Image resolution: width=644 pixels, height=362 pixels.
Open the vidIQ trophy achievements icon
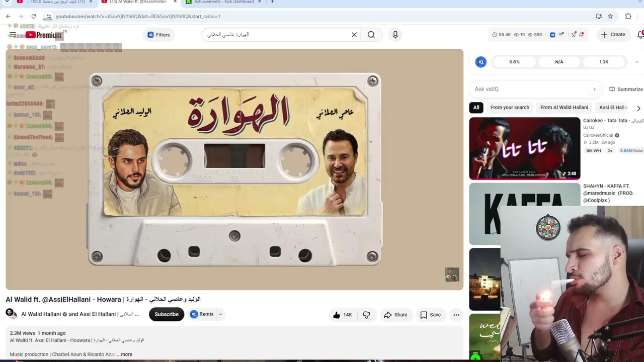point(574,35)
